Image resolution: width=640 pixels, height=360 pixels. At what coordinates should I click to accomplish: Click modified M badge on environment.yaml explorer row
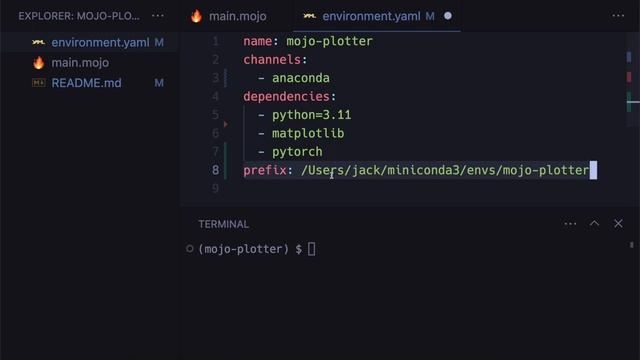pos(159,42)
